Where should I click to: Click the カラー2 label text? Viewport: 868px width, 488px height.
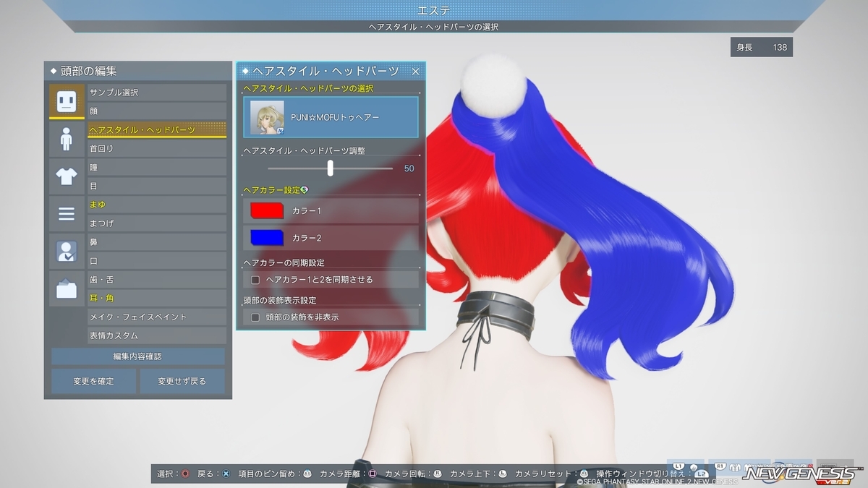(307, 237)
